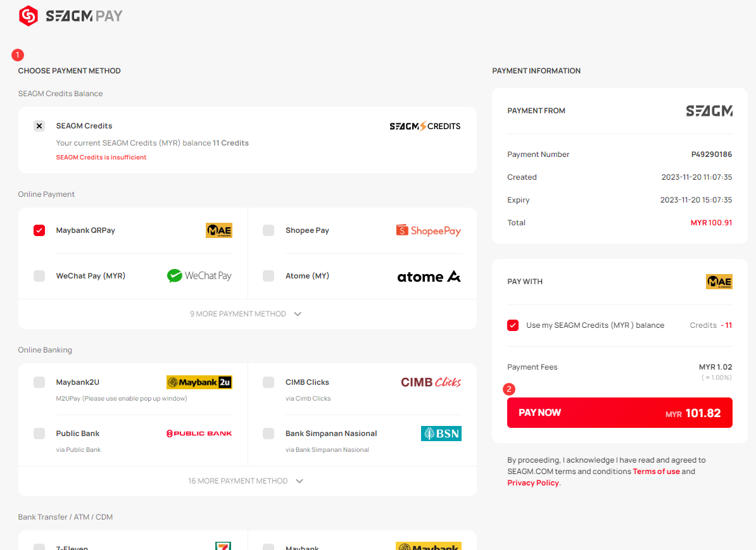This screenshot has width=756, height=550.
Task: Click the M2UPay pop up window note
Action: [x=122, y=399]
